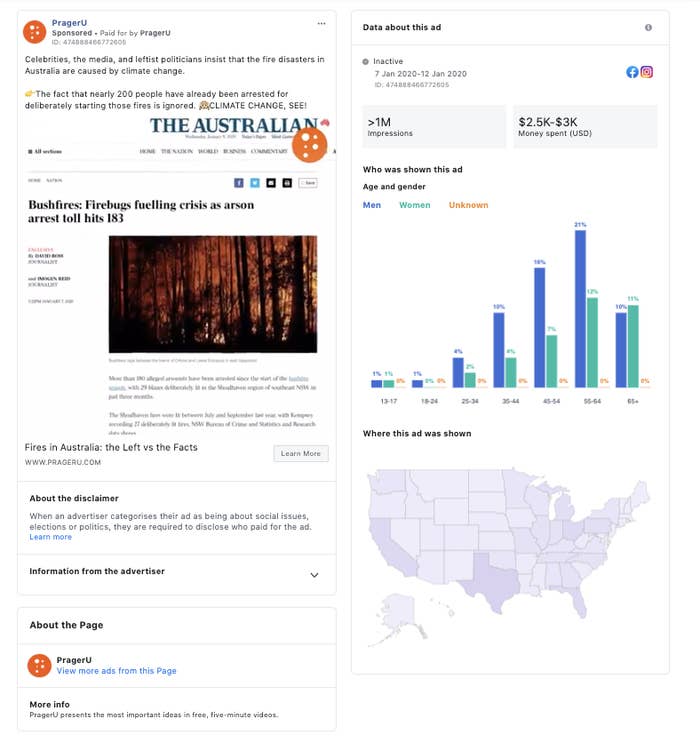
Task: Click the 55-64 age axis label
Action: 592,401
